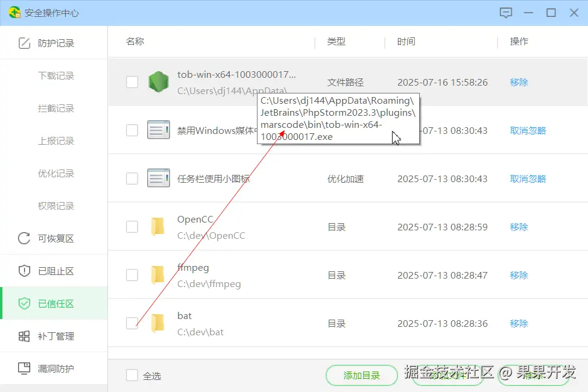Image resolution: width=588 pixels, height=392 pixels.
Task: Check the tob-win-x64 entry checkbox
Action: coord(131,82)
